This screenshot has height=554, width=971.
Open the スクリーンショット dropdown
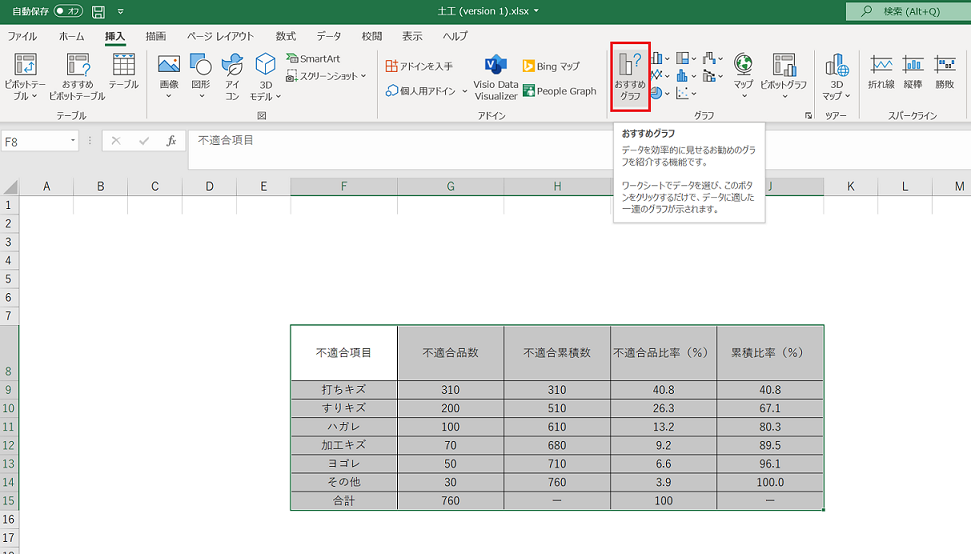(x=326, y=76)
